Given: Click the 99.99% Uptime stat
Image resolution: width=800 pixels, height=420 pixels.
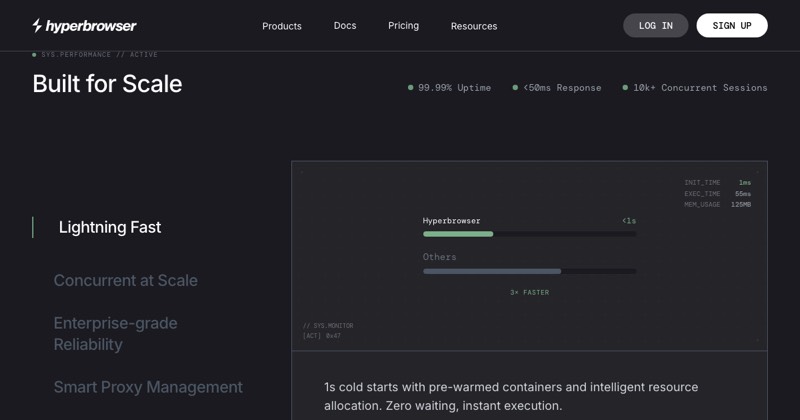Looking at the screenshot, I should pos(449,88).
